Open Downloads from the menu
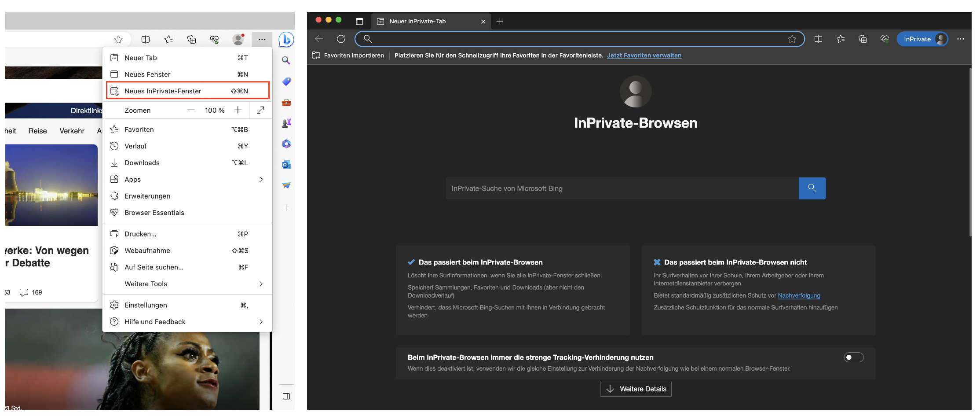 click(x=187, y=163)
